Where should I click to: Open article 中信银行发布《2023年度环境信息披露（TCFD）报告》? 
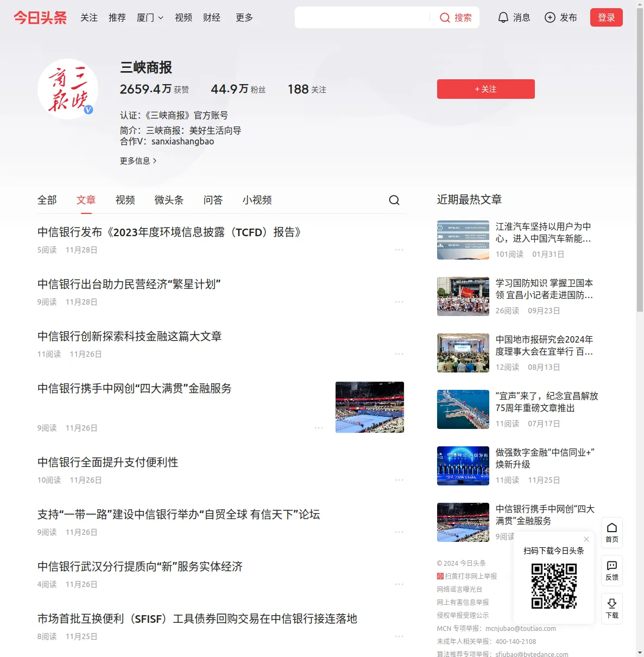(169, 232)
